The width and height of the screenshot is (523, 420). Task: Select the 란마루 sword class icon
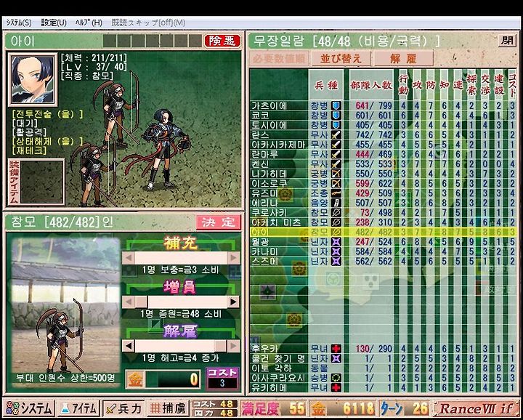click(x=336, y=155)
